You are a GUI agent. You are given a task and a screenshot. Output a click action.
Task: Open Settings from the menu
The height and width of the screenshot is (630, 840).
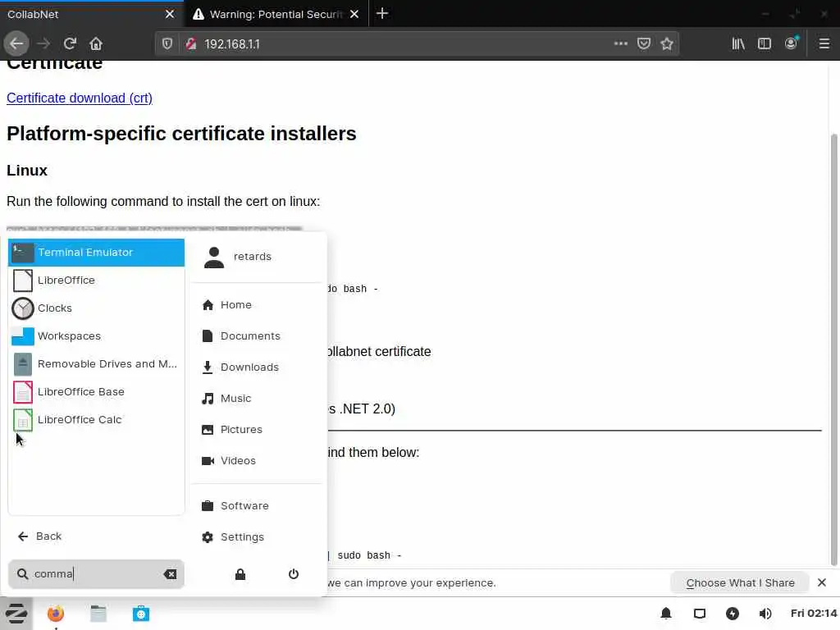tap(257, 536)
